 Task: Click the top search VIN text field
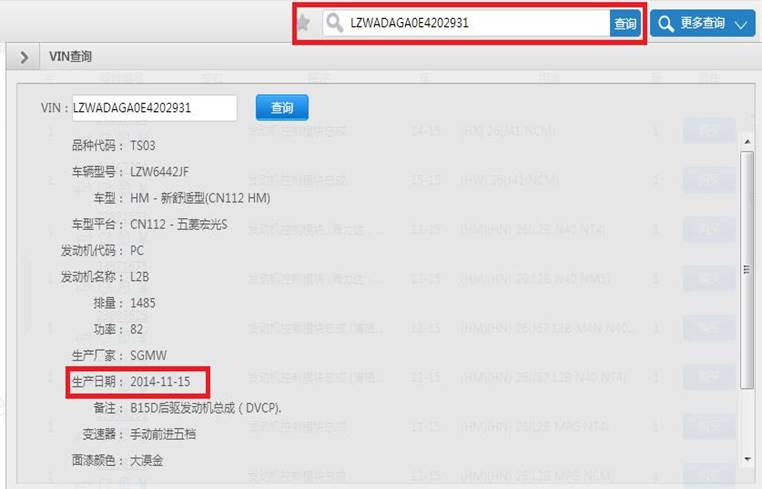[477, 23]
